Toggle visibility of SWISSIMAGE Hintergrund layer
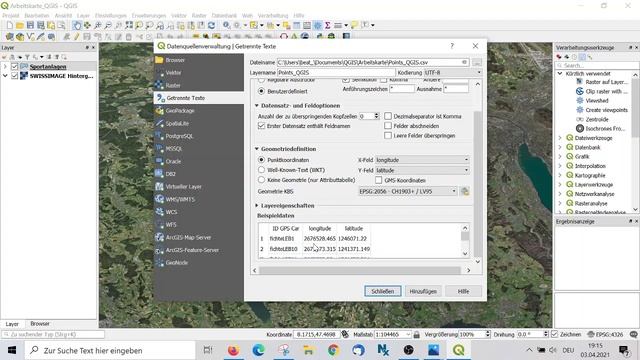 15,76
